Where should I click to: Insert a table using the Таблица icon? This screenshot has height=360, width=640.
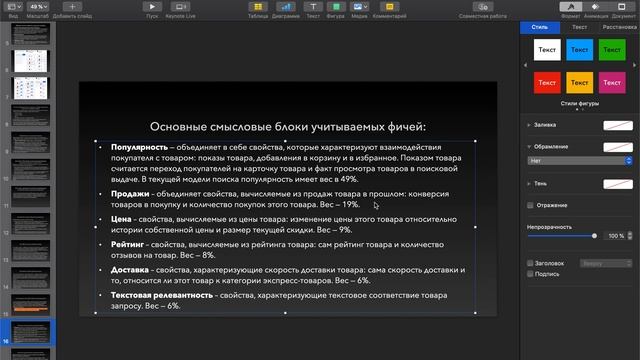(258, 7)
